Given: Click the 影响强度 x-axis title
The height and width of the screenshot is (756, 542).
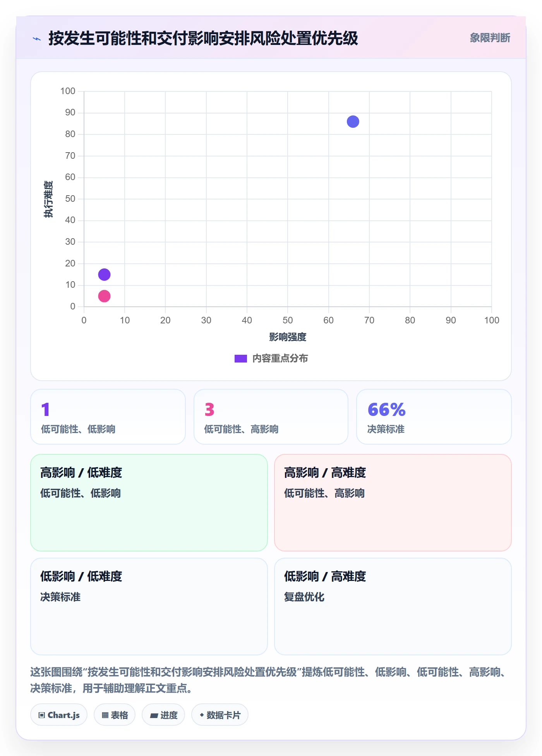Looking at the screenshot, I should pos(288,337).
